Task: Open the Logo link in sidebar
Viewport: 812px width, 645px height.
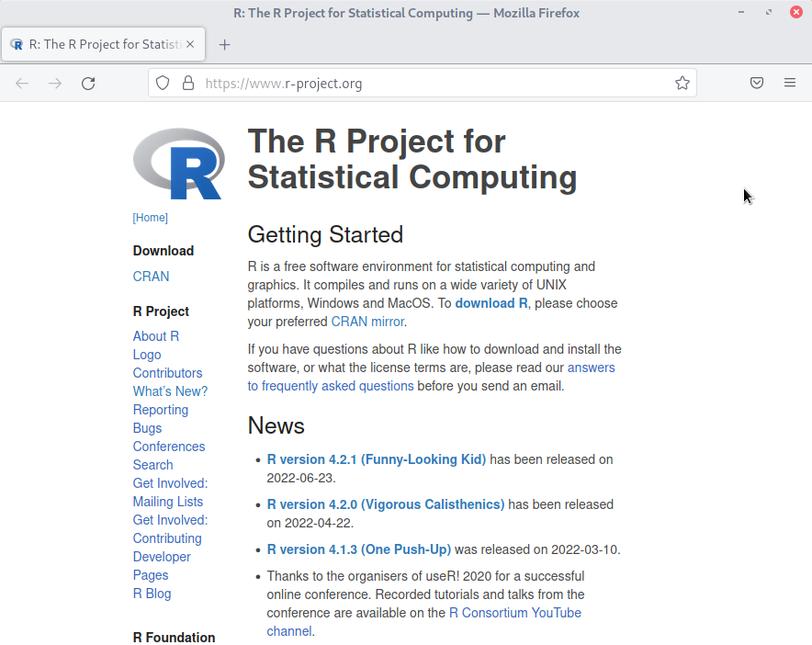Action: [147, 355]
